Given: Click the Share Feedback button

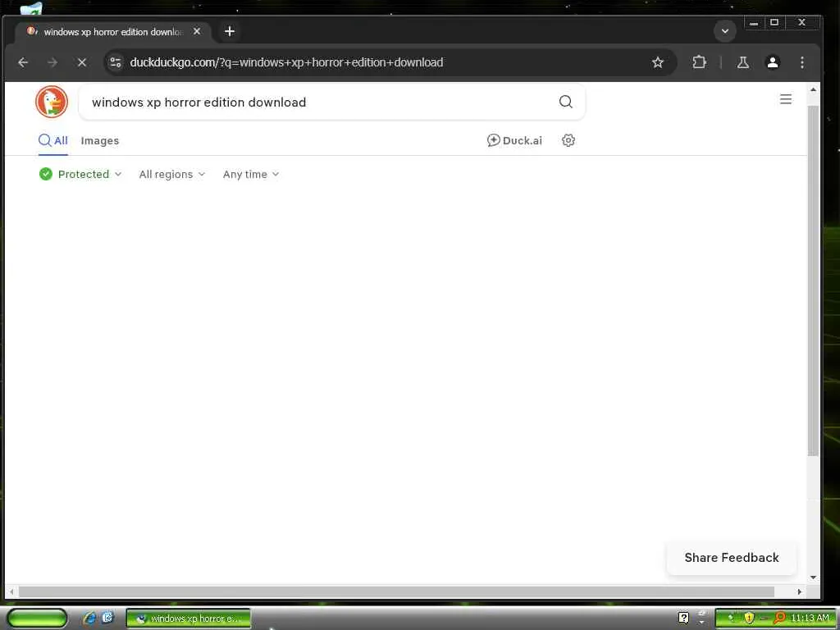Looking at the screenshot, I should 731,558.
